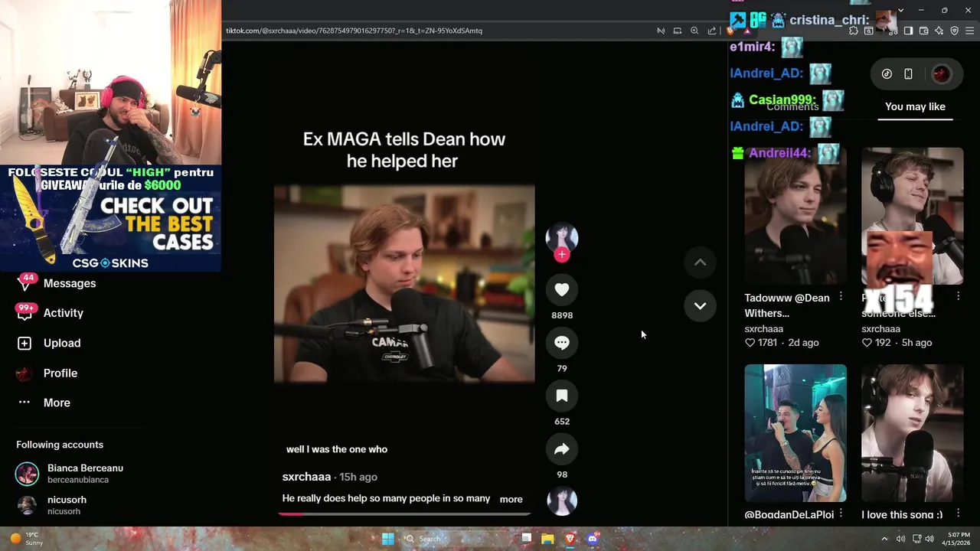Open the creator's avatar above the like button
Image resolution: width=980 pixels, height=551 pixels.
pyautogui.click(x=561, y=237)
